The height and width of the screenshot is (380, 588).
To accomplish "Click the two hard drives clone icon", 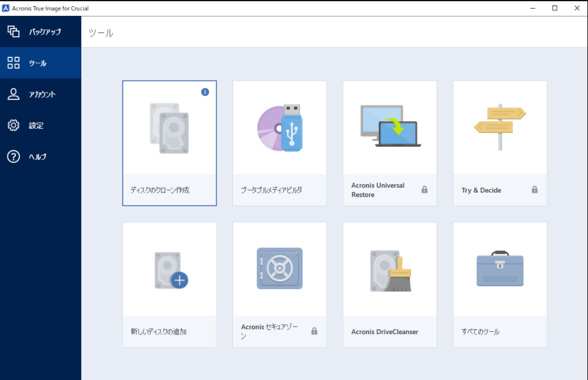I will click(x=170, y=128).
